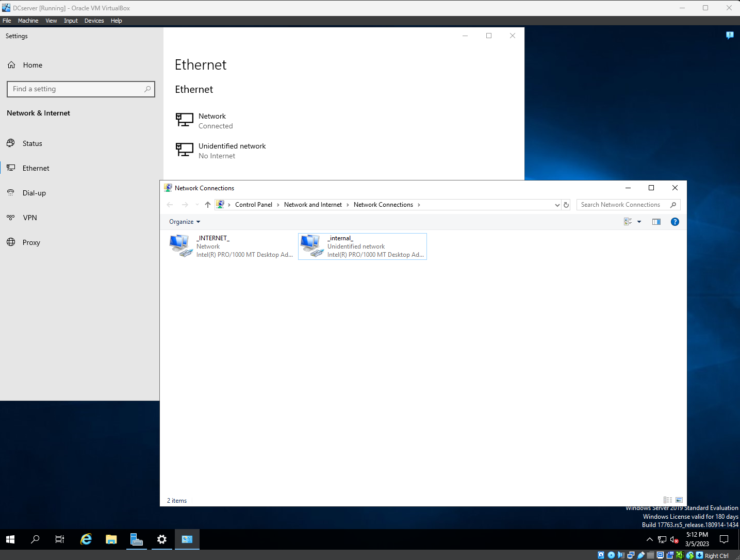
Task: Expand the Organize dropdown menu
Action: (x=184, y=221)
